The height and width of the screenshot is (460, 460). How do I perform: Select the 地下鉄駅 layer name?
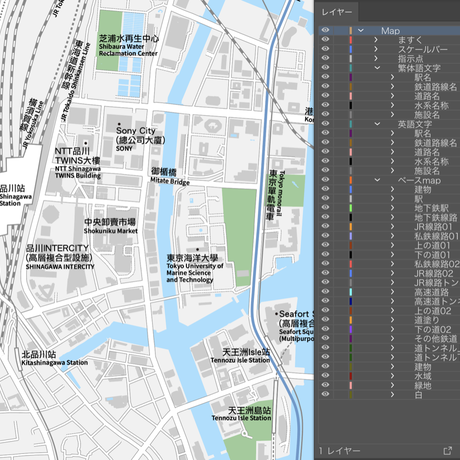pos(431,208)
